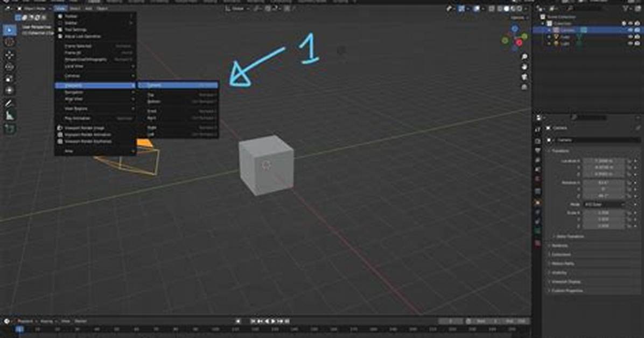644x338 pixels.
Task: Toggle X-ray mode in viewport header
Action: point(491,9)
